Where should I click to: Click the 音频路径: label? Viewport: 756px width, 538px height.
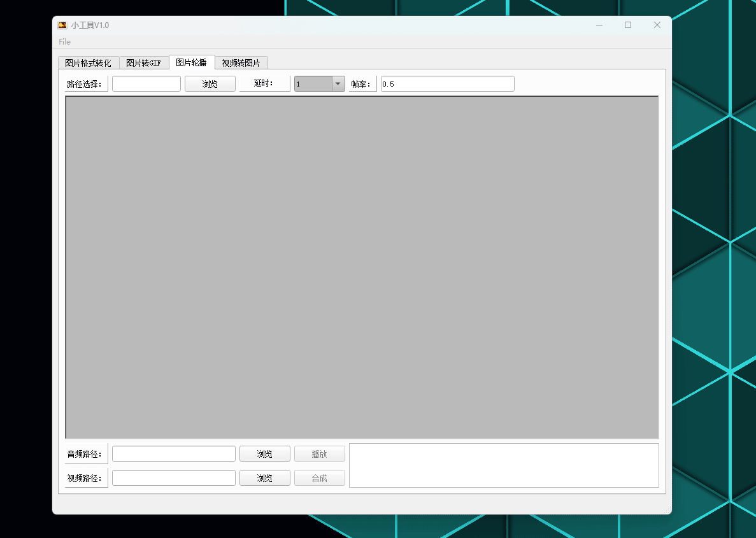[x=87, y=453]
